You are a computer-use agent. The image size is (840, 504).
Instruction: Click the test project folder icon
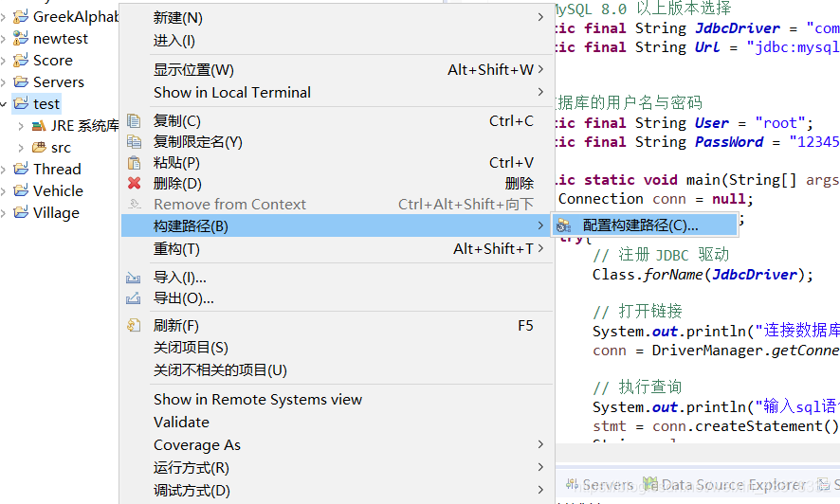click(x=21, y=104)
